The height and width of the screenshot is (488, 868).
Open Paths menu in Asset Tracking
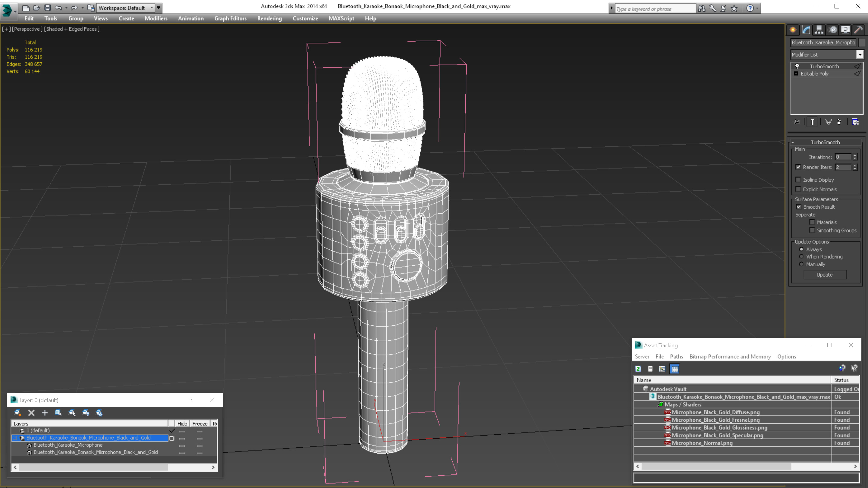click(677, 356)
